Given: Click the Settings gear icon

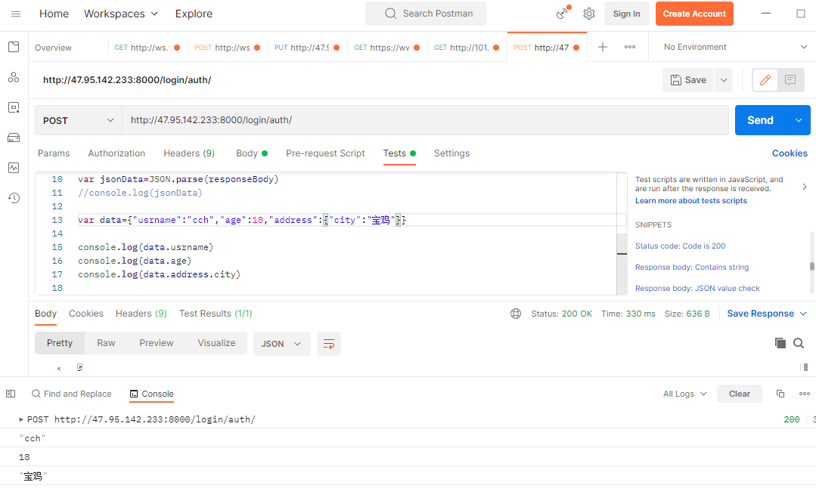Looking at the screenshot, I should pyautogui.click(x=589, y=14).
